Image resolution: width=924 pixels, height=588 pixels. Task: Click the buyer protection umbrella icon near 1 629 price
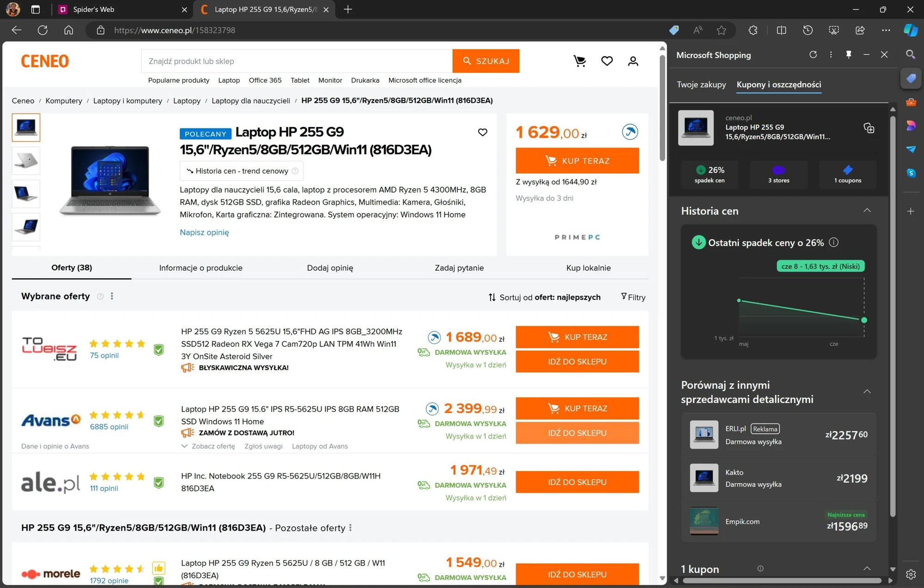pyautogui.click(x=630, y=132)
